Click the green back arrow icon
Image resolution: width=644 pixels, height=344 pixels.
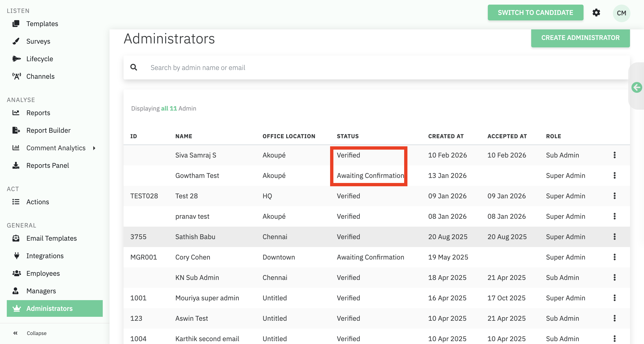pos(636,87)
